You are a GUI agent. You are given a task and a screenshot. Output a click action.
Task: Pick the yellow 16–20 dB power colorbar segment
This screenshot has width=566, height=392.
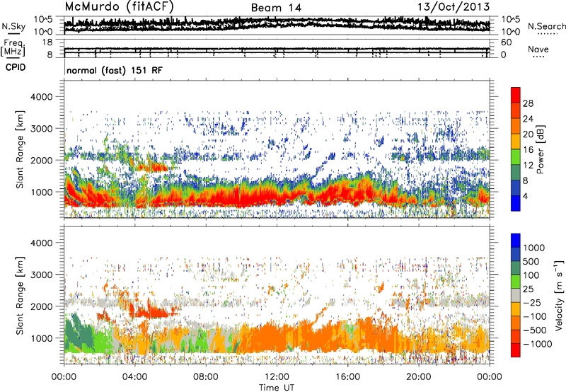516,141
